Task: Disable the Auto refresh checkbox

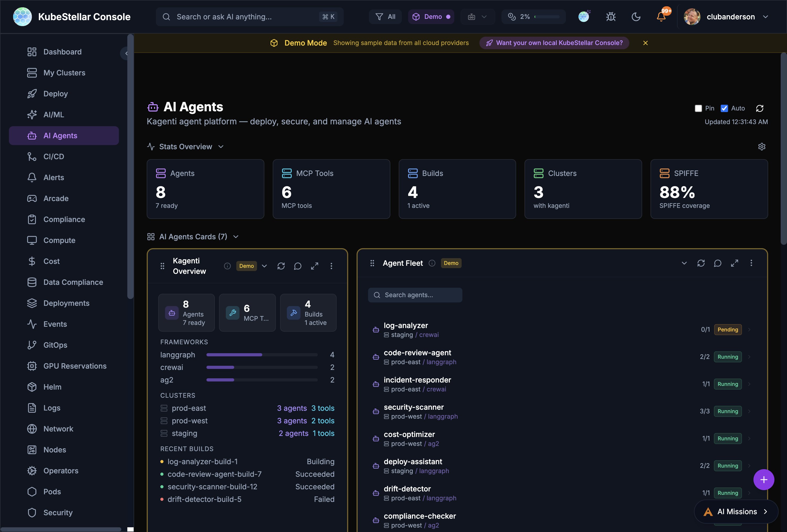Action: 724,108
